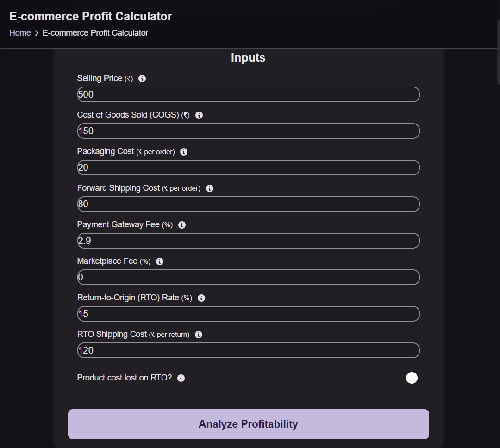
Task: Click the breadcrumb chevron separator
Action: click(37, 33)
